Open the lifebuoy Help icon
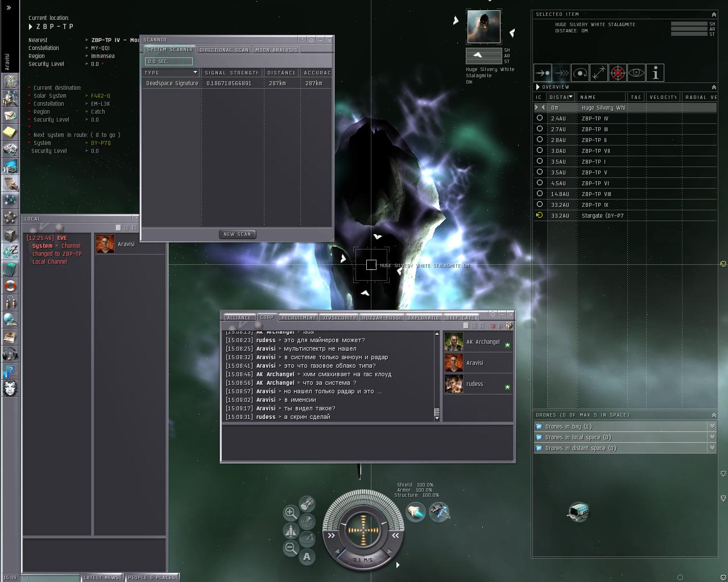Screen dimensions: 728x582 click(10, 286)
